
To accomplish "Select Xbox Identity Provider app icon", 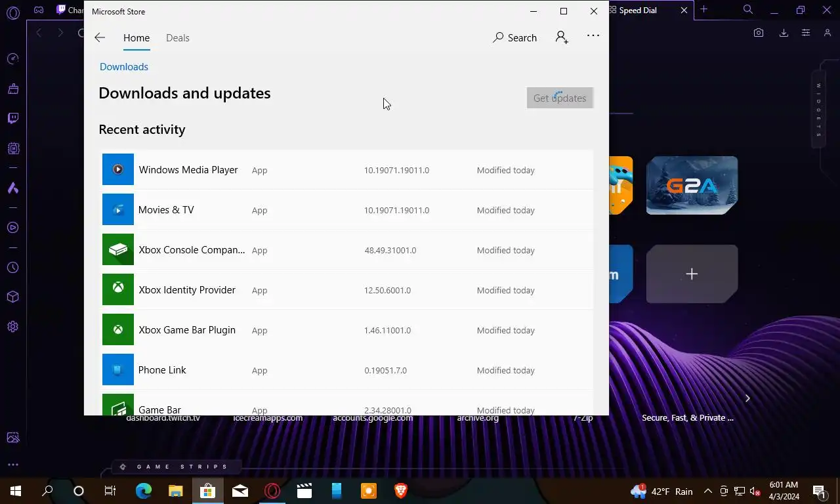I will point(118,289).
